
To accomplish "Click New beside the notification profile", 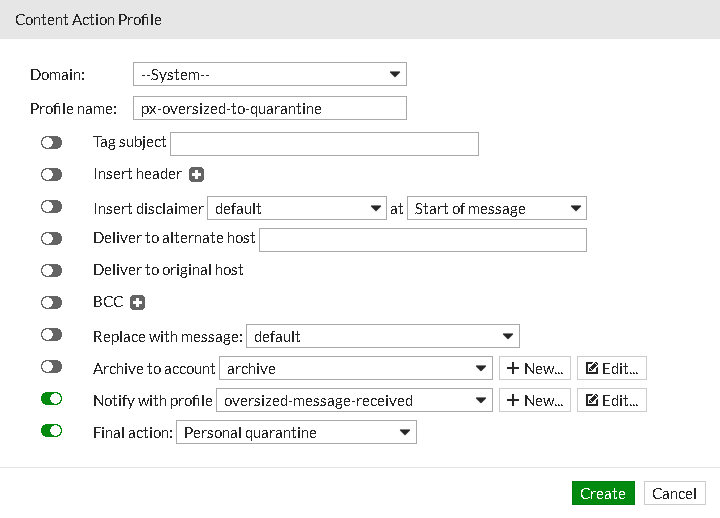I will tap(535, 400).
